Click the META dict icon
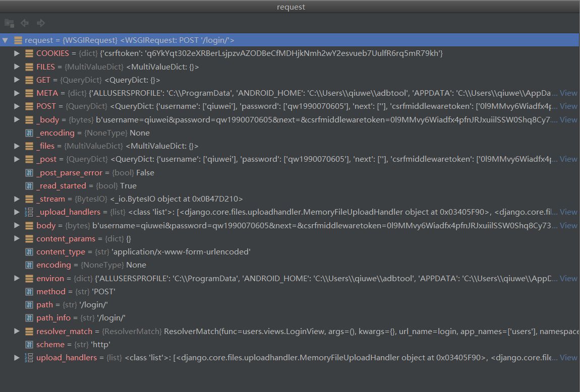Image resolution: width=580 pixels, height=392 pixels. pos(29,93)
